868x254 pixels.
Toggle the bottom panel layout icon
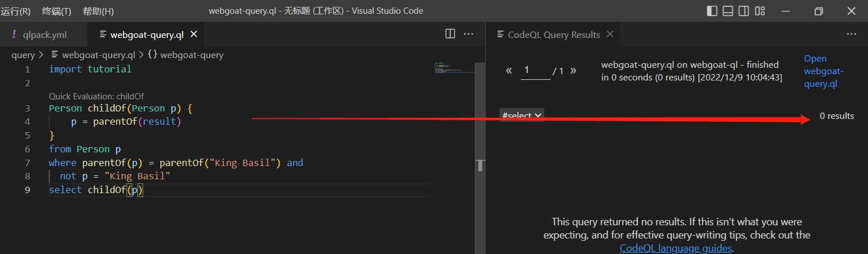728,11
